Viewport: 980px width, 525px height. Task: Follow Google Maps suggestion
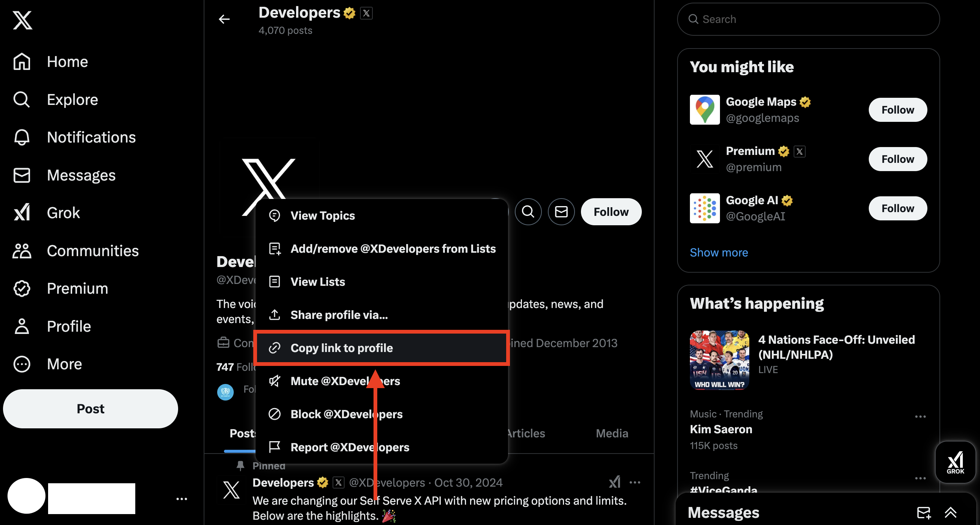coord(897,110)
